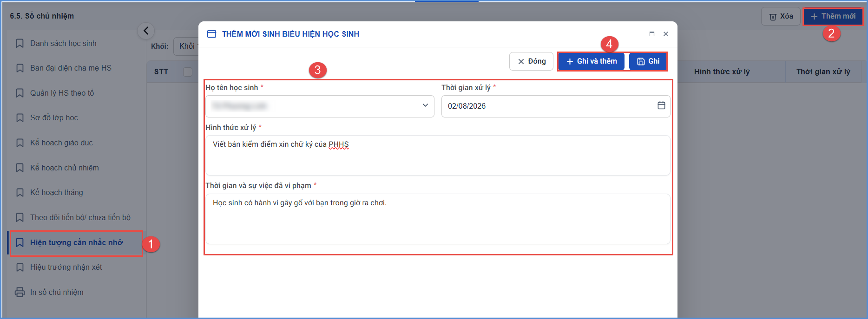Image resolution: width=868 pixels, height=319 pixels.
Task: Save with the Ghi button
Action: [x=648, y=61]
